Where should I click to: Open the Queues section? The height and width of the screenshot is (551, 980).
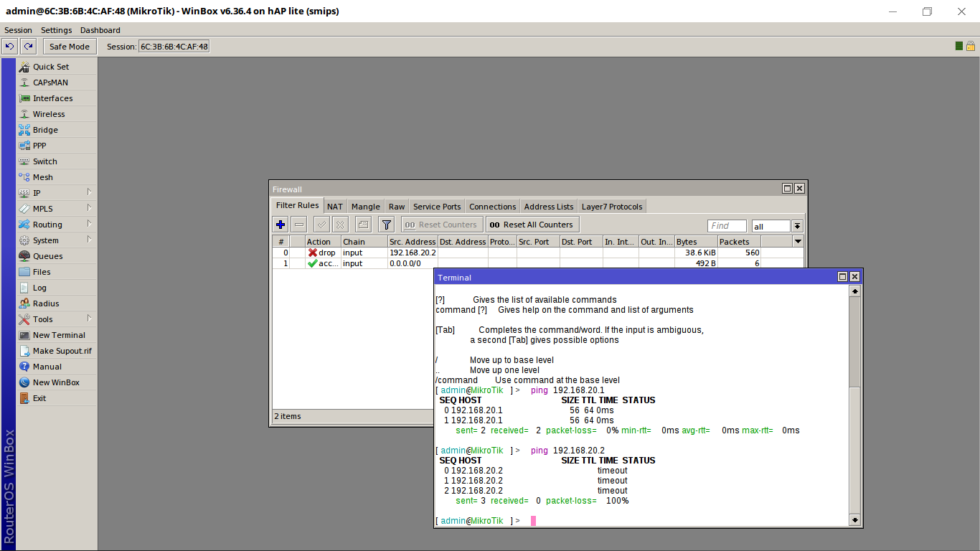click(47, 256)
